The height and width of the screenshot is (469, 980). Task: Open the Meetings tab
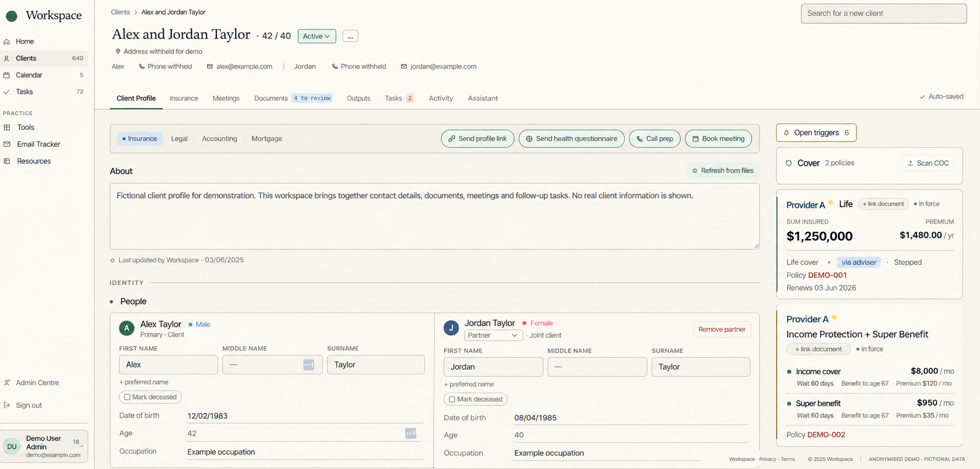point(226,98)
